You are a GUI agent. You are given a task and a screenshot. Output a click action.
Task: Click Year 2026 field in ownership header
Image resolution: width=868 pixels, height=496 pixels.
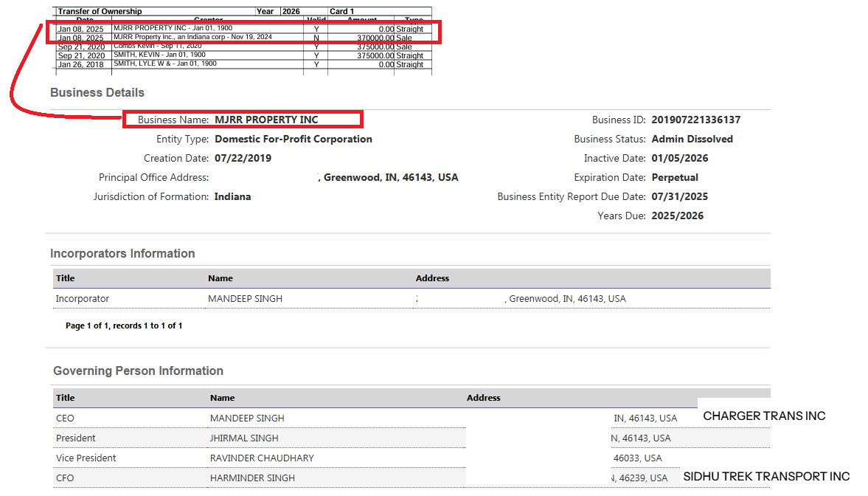click(279, 11)
